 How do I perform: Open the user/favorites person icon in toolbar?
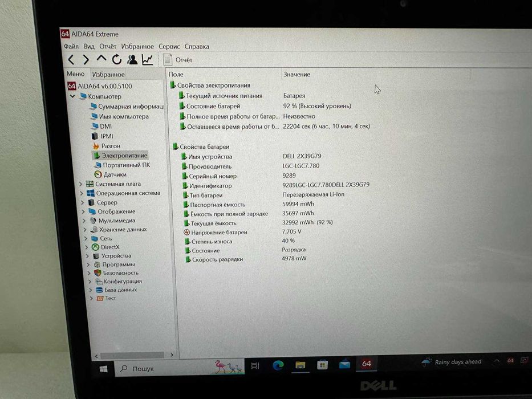click(132, 59)
